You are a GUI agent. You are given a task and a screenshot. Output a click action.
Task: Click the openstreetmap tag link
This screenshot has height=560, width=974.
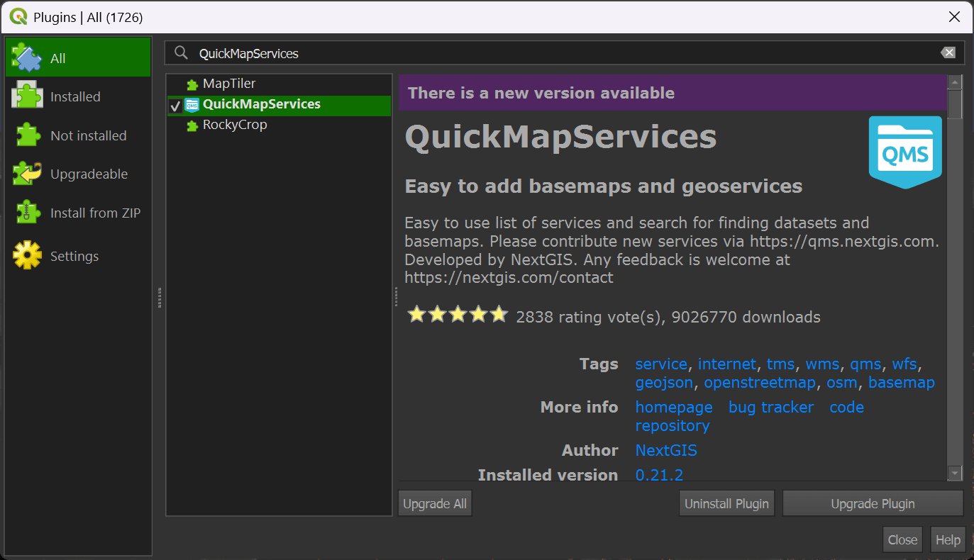(x=760, y=382)
